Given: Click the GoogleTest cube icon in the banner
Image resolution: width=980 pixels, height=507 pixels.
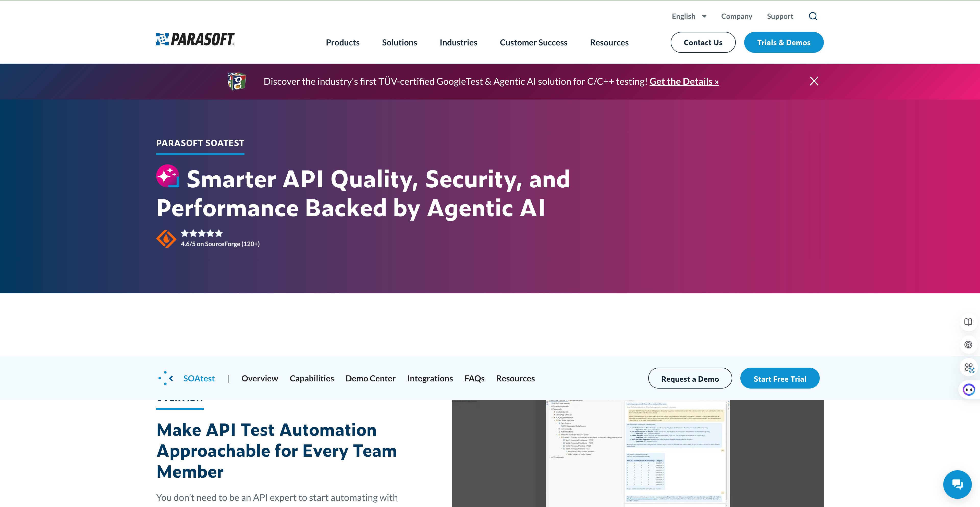Looking at the screenshot, I should click(237, 81).
